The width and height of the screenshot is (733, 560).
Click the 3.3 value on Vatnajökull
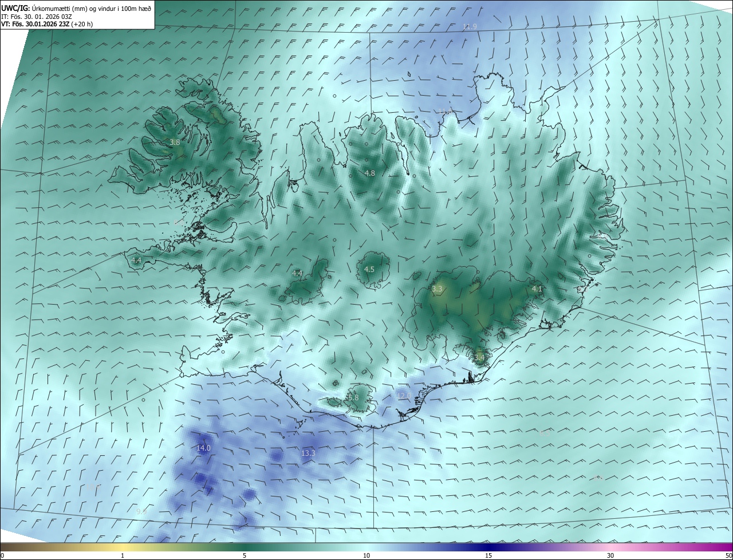[437, 289]
